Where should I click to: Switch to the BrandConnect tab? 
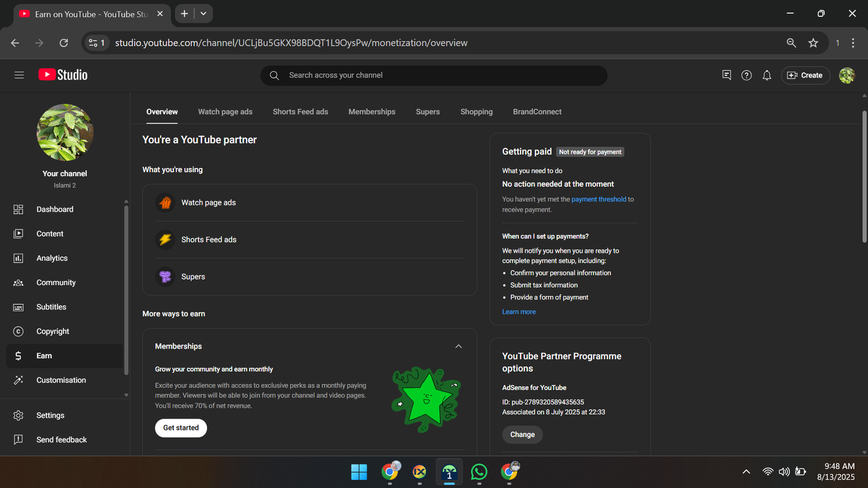537,112
